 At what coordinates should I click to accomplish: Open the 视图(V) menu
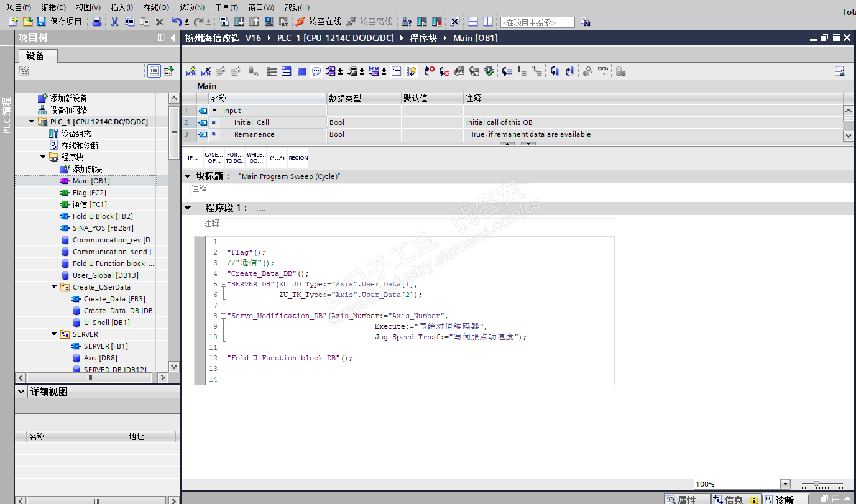click(x=88, y=7)
